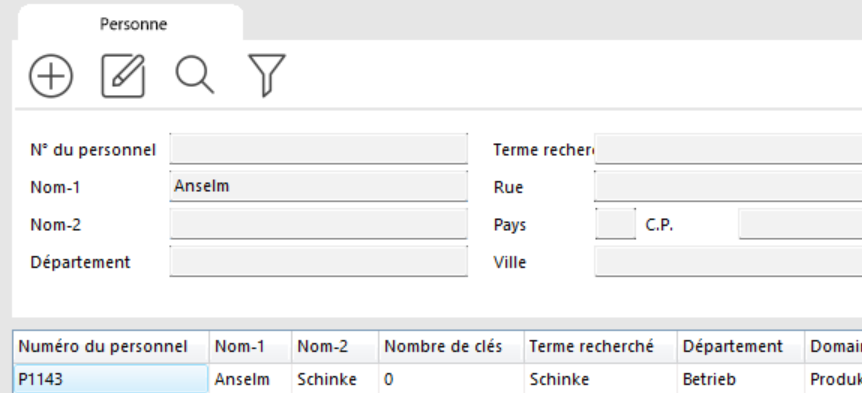Sort by Nom-1 column header

click(251, 347)
